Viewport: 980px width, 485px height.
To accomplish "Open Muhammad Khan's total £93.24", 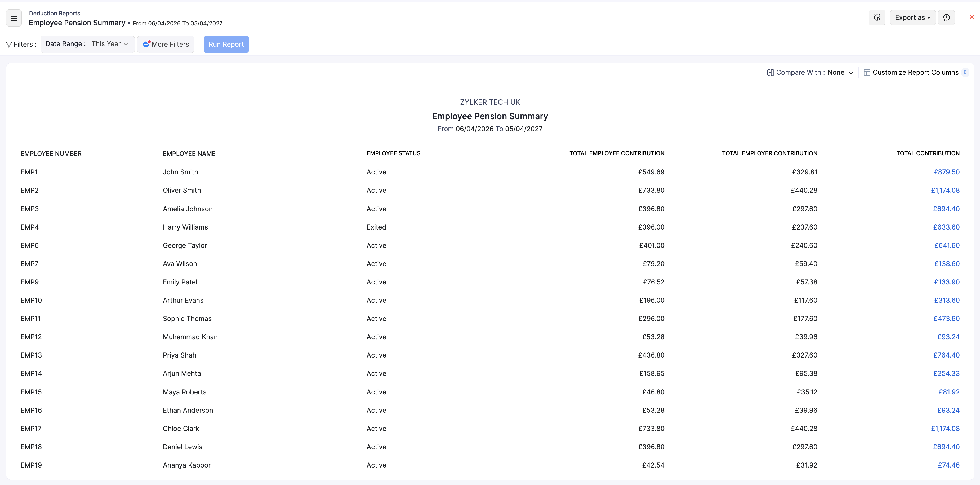I will 948,337.
